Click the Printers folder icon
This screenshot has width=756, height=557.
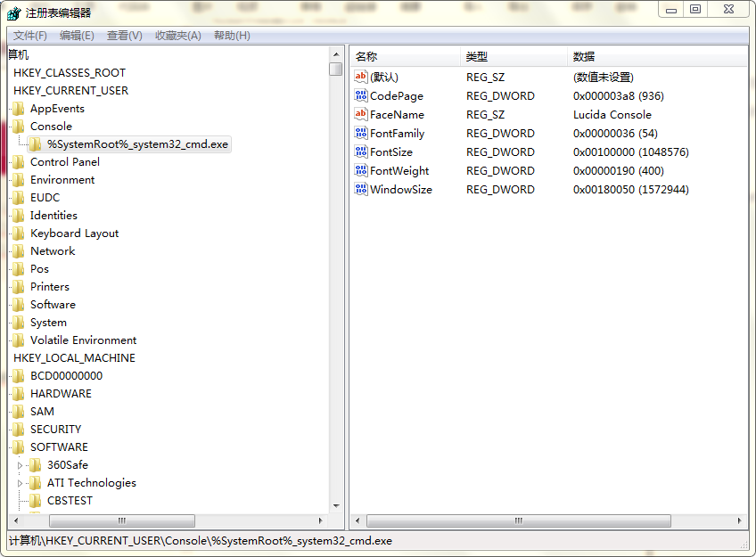tap(19, 287)
